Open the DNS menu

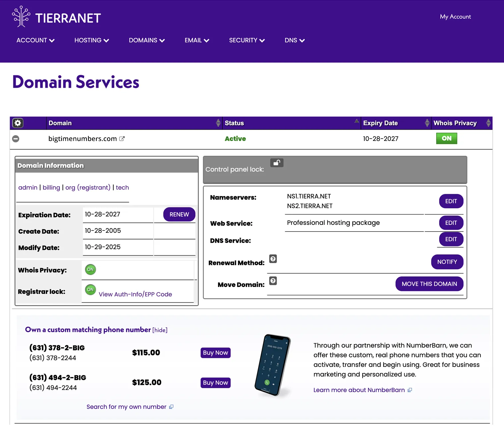(295, 40)
